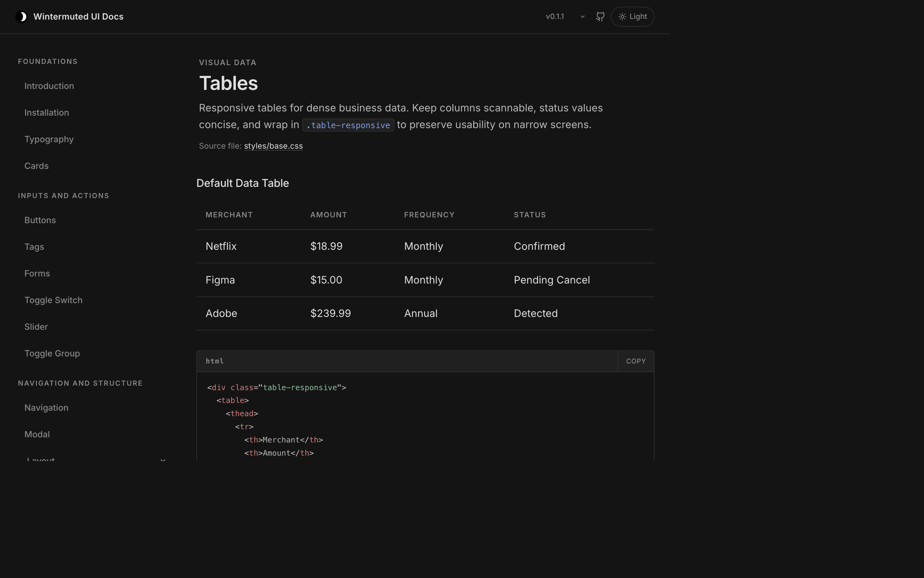Click the Tables page title
Image resolution: width=924 pixels, height=578 pixels.
[x=228, y=83]
